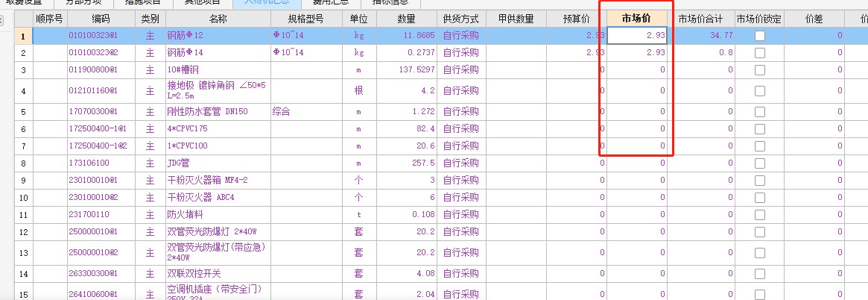
Task: Click name cell JDG管
Action: [x=218, y=163]
